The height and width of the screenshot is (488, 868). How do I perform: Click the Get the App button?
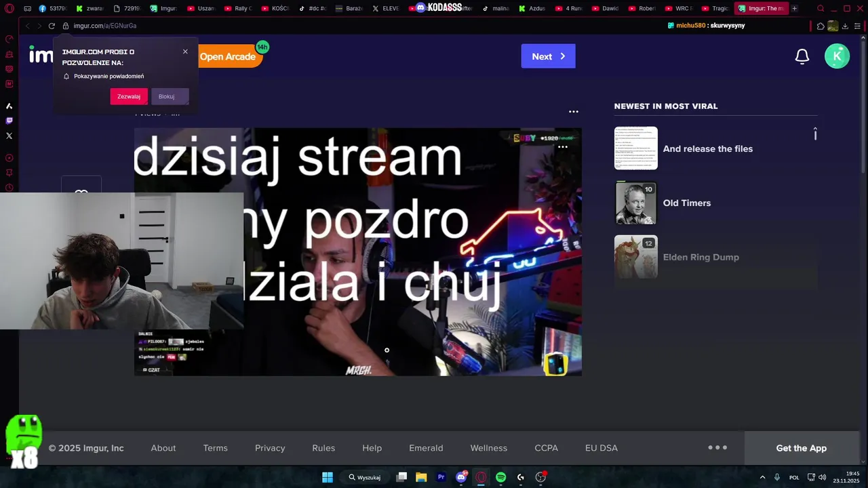pyautogui.click(x=802, y=448)
